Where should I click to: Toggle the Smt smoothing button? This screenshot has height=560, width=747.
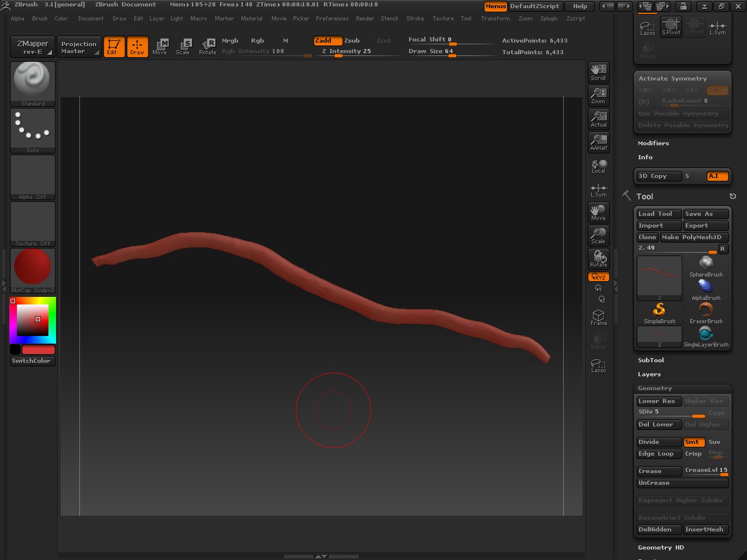(x=693, y=442)
